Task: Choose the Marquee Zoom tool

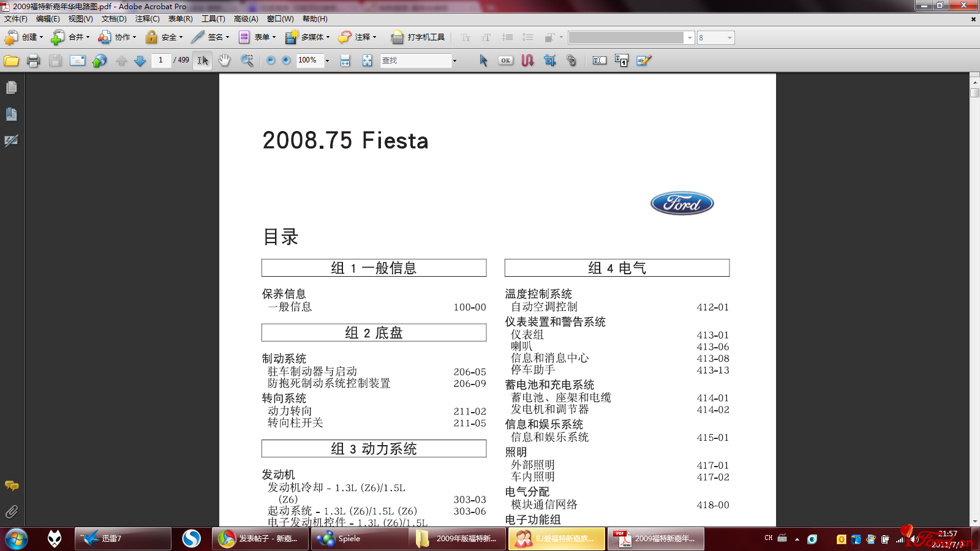Action: 247,61
